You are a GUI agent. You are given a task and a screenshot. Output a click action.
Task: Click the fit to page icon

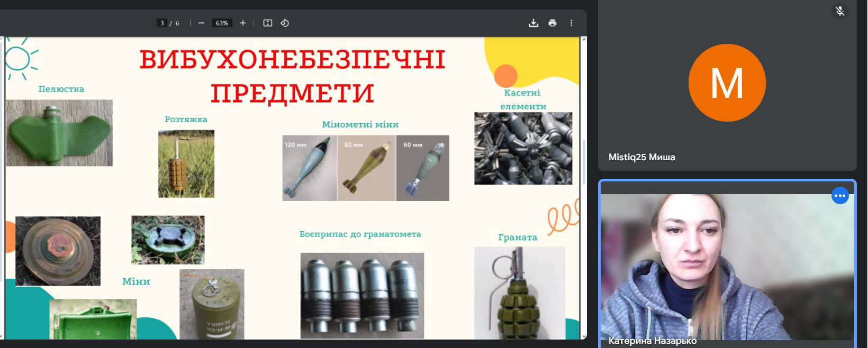[268, 23]
